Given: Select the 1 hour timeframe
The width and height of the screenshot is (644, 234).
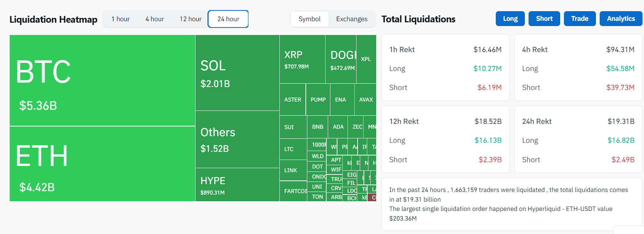Looking at the screenshot, I should coord(120,19).
